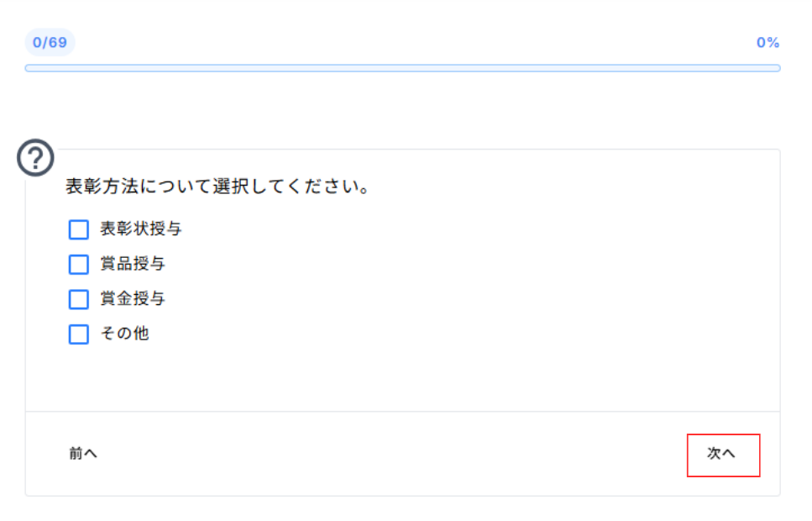Click blank page space between progress bar and card

[403, 109]
